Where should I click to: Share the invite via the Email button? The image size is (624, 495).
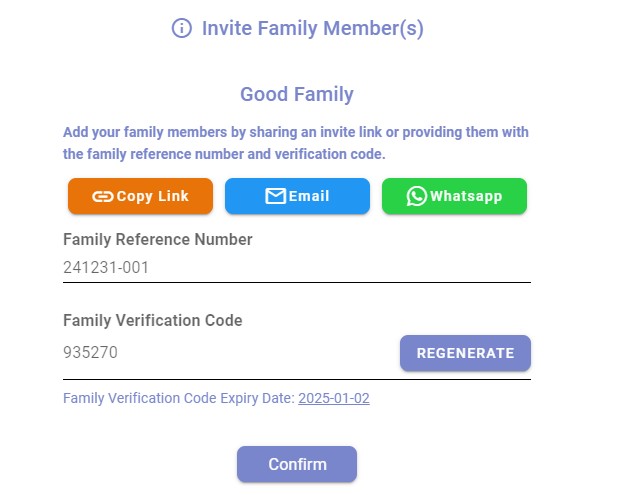click(x=297, y=197)
